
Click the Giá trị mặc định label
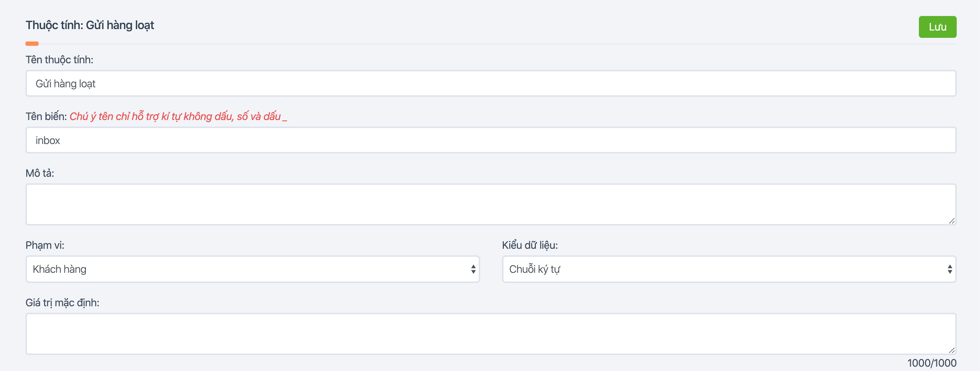[63, 303]
